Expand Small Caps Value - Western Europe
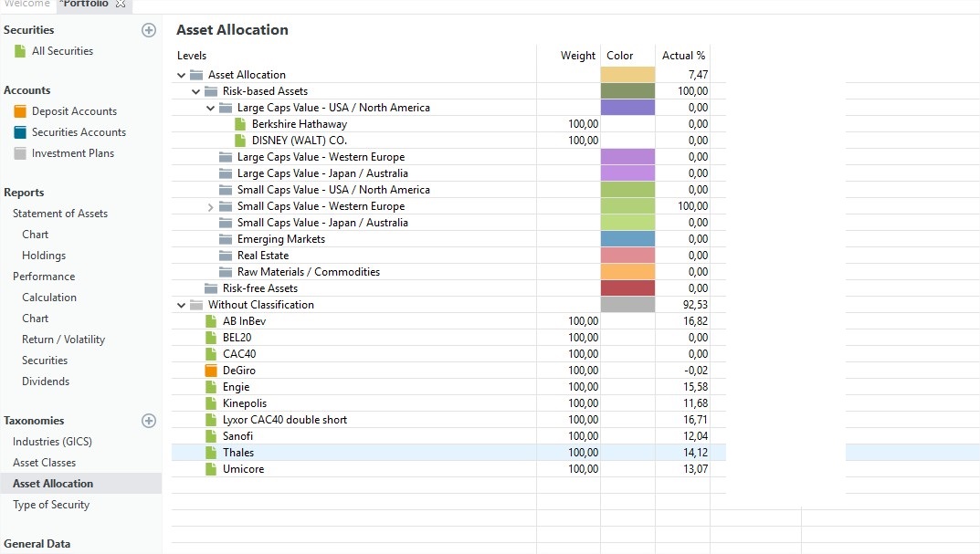Viewport: 980px width, 554px height. coord(211,207)
